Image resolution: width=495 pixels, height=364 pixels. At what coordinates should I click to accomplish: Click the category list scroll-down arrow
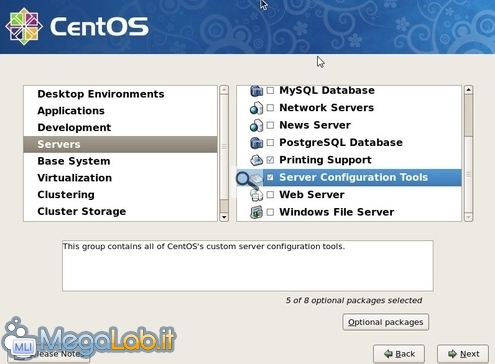pyautogui.click(x=224, y=217)
